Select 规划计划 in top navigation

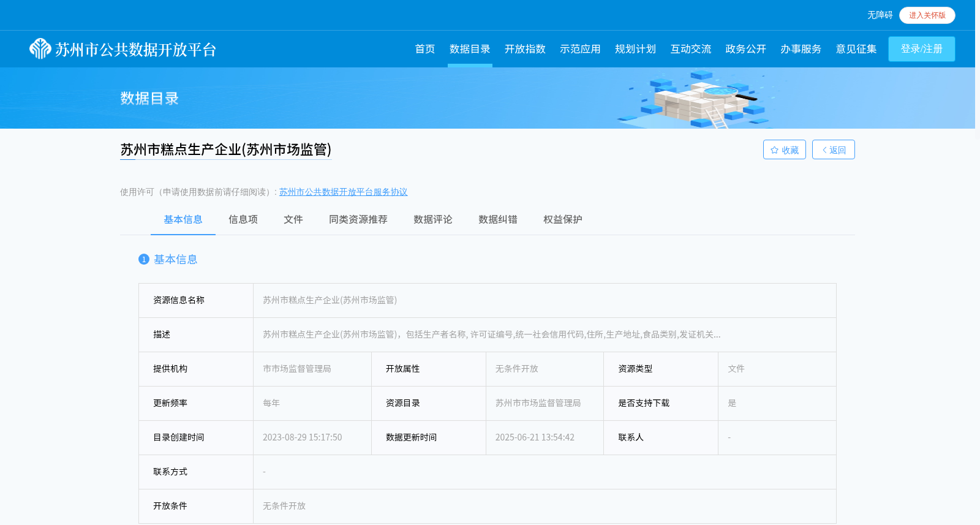pos(635,49)
